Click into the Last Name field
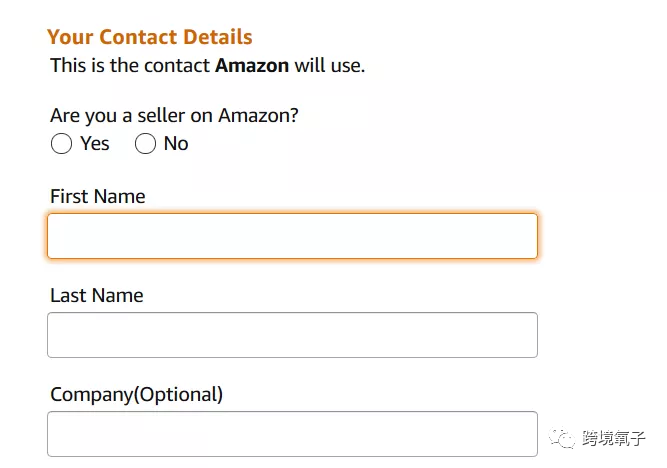This screenshot has width=667, height=468. [x=292, y=335]
